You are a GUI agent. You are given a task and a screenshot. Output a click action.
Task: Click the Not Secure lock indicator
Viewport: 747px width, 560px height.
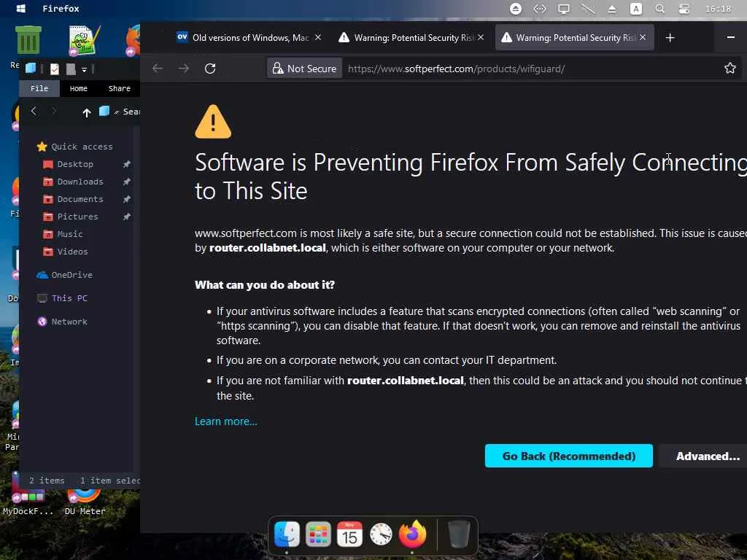tap(304, 69)
